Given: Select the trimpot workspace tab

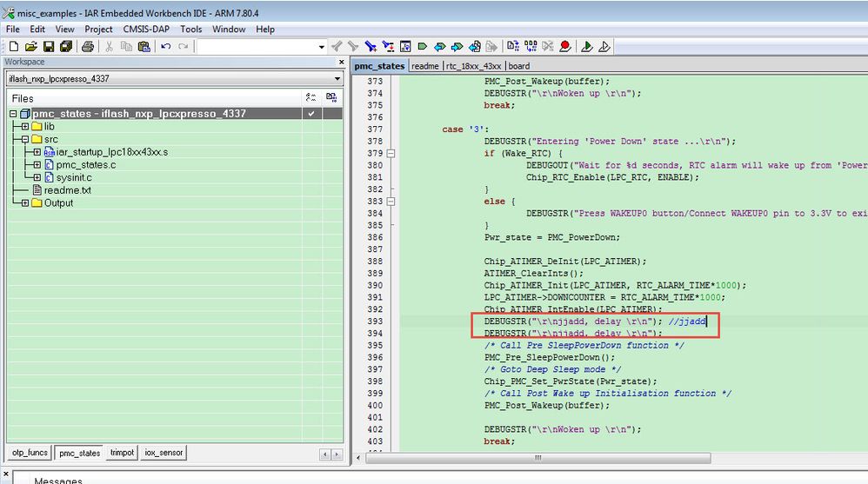Looking at the screenshot, I should [x=122, y=453].
